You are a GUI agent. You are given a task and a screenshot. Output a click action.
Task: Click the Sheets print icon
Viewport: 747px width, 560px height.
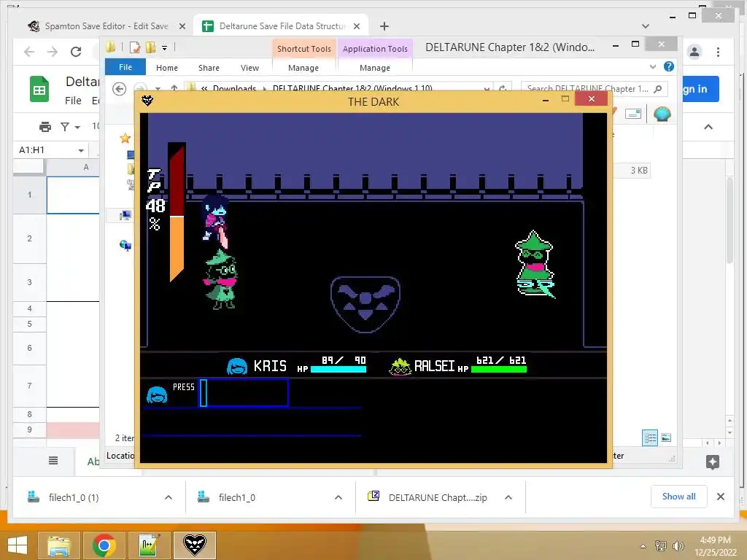coord(44,127)
